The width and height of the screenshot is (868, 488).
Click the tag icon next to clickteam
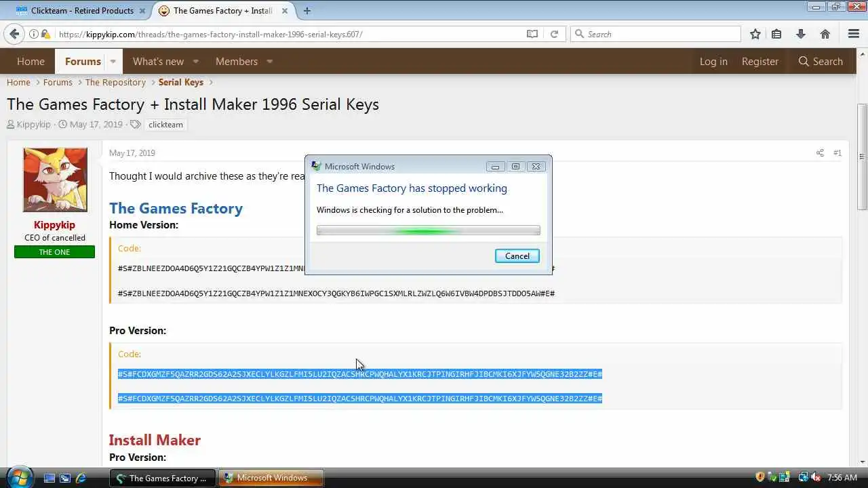point(136,125)
